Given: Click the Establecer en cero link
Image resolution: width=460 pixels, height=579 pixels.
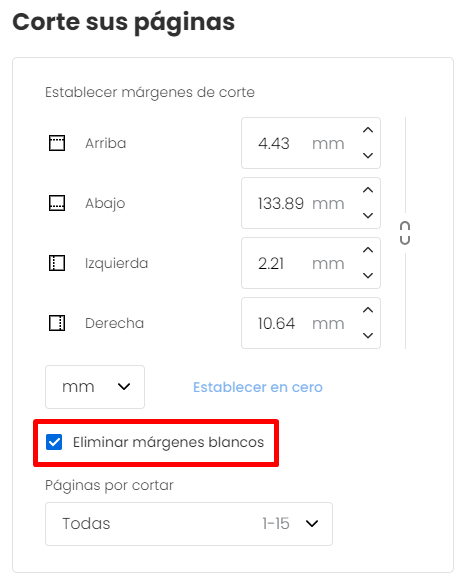Looking at the screenshot, I should click(258, 387).
